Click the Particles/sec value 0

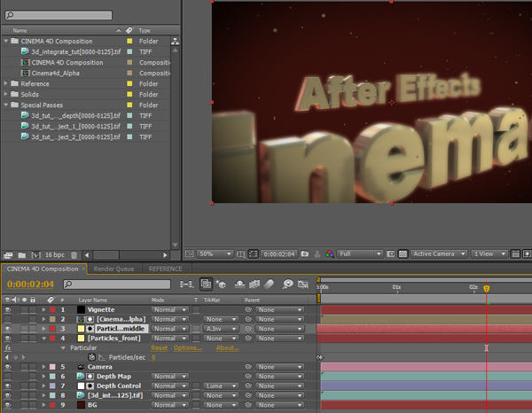coord(153,357)
